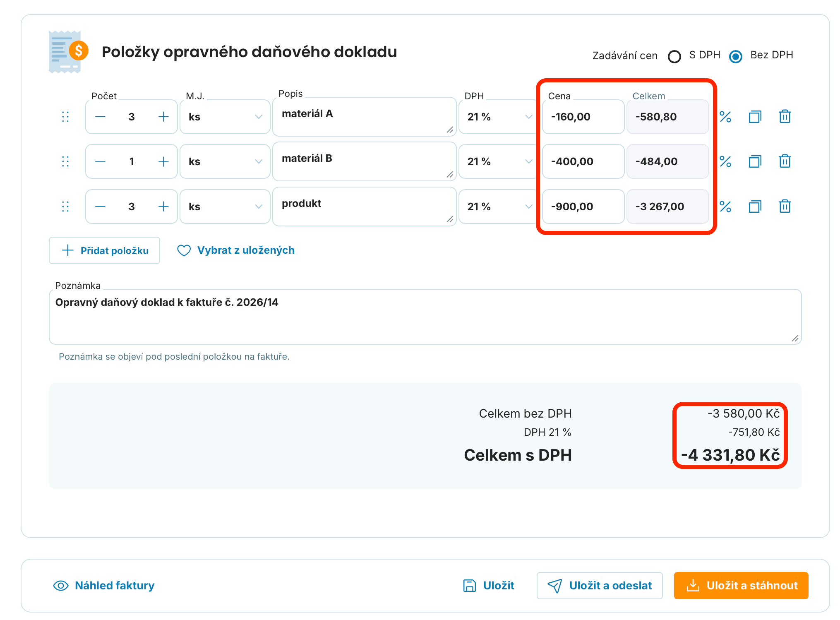Open the M.J. unit dropdown for produkt

225,207
